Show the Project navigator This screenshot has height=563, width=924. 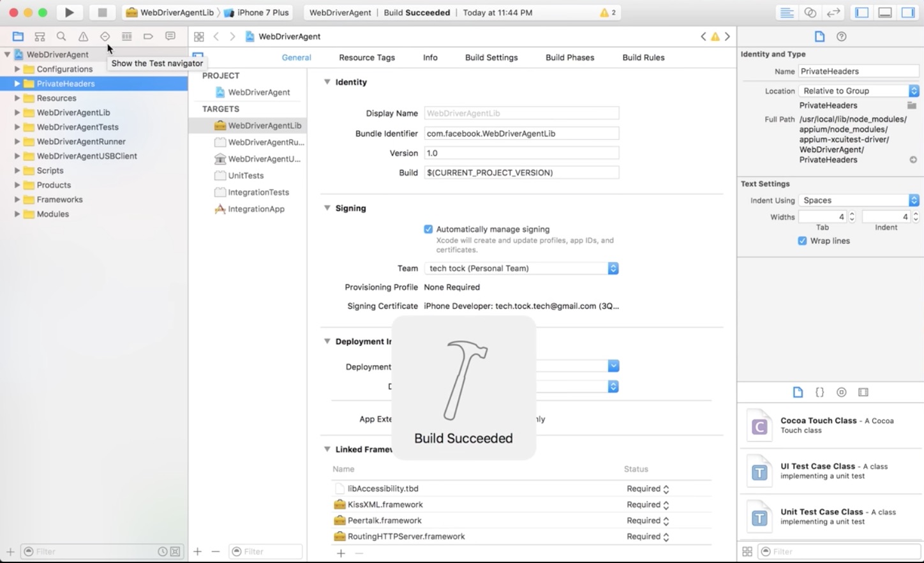(18, 36)
